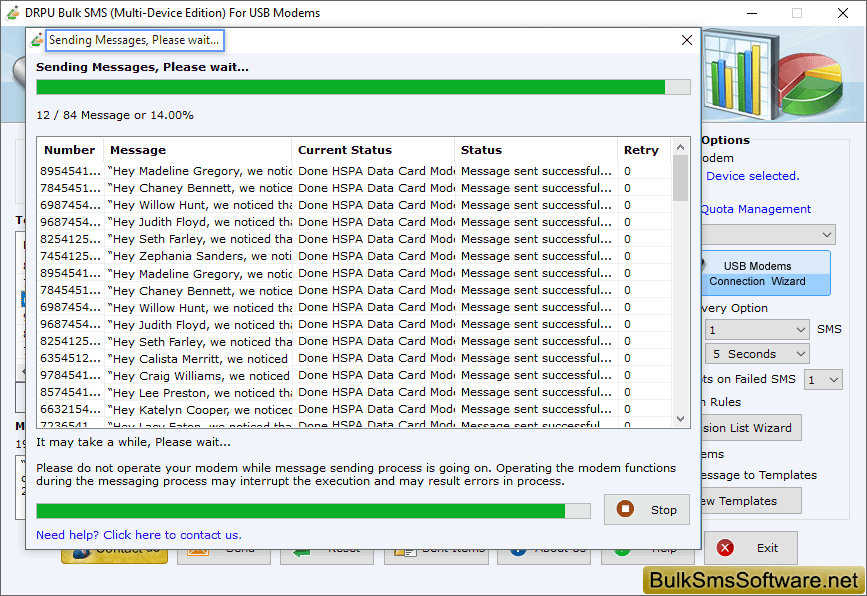Image resolution: width=867 pixels, height=596 pixels.
Task: Click the bar chart graphic in banner
Action: [x=740, y=75]
